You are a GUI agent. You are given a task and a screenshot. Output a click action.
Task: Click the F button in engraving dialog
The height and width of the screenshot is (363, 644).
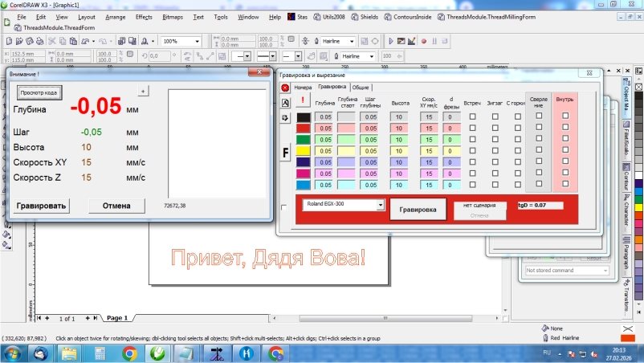(x=285, y=151)
